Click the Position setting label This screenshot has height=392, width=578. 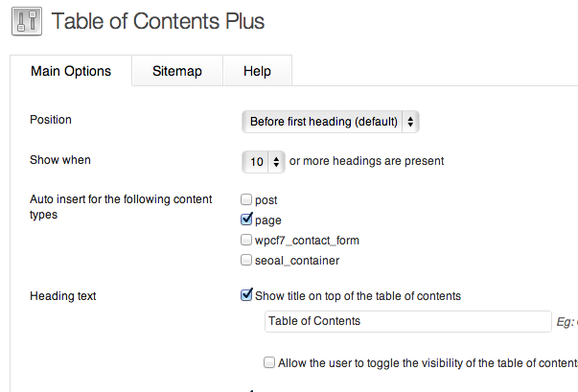pos(51,121)
